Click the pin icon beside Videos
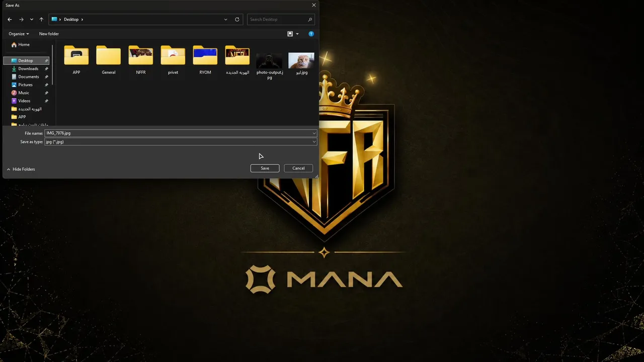Viewport: 644px width, 362px height. (x=46, y=101)
